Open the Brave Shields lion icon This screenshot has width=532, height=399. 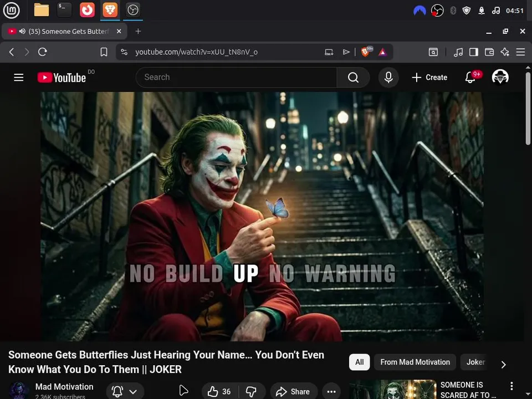click(366, 52)
